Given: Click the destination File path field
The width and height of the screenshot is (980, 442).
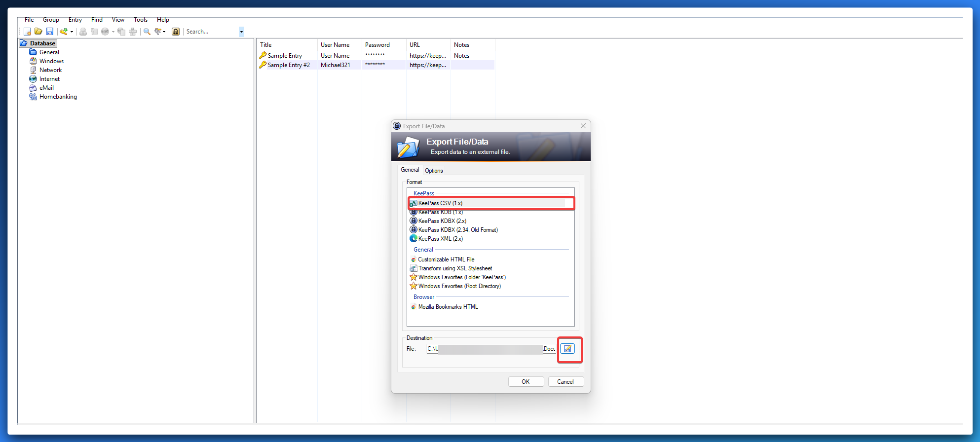Looking at the screenshot, I should (x=490, y=349).
